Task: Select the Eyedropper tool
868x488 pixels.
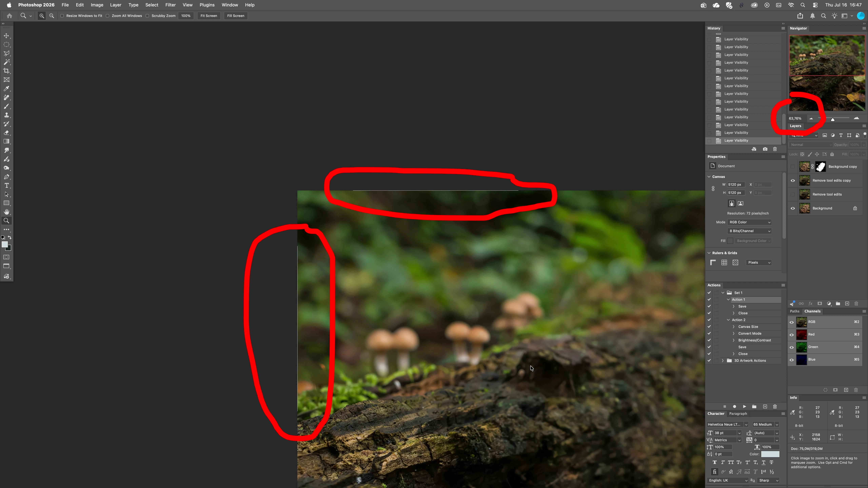Action: [x=6, y=89]
